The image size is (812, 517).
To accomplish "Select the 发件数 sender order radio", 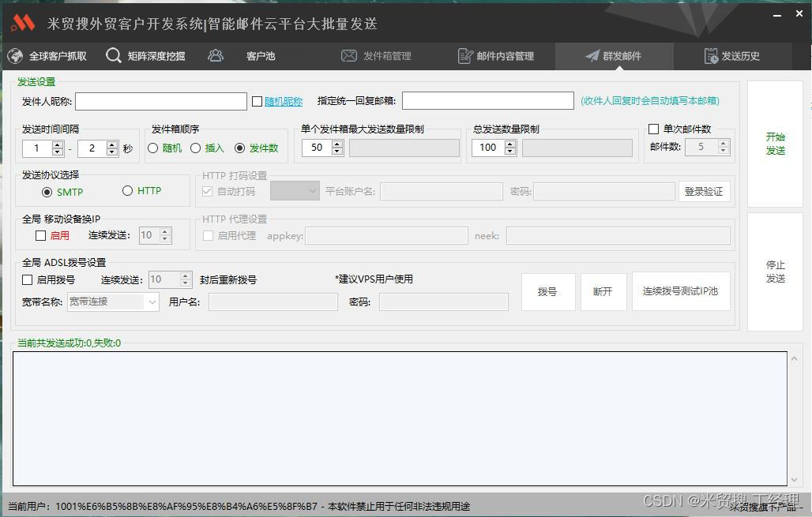I will (240, 148).
